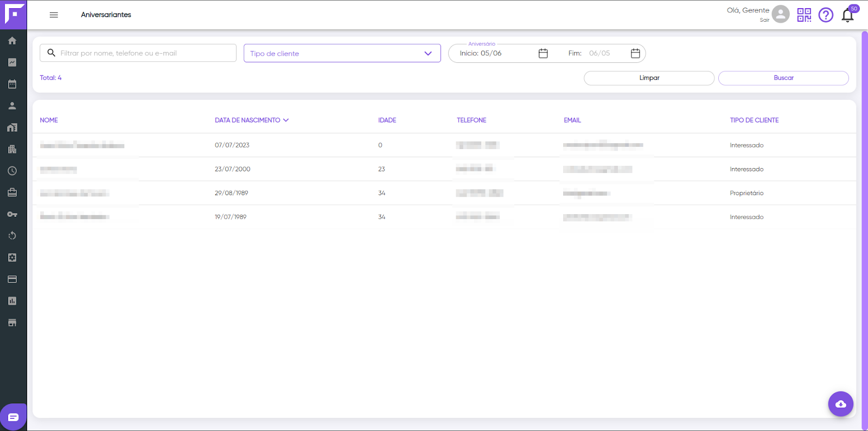Select the birth date 19/07/1989 cell
Image resolution: width=868 pixels, height=431 pixels.
231,217
